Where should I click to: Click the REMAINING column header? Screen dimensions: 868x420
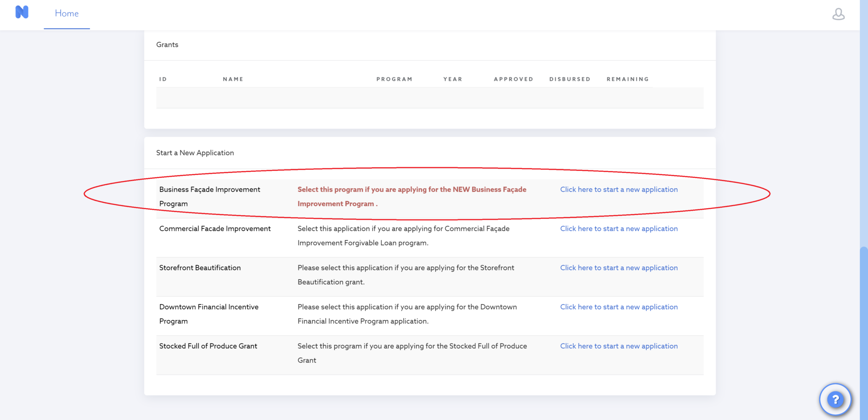[x=628, y=79]
